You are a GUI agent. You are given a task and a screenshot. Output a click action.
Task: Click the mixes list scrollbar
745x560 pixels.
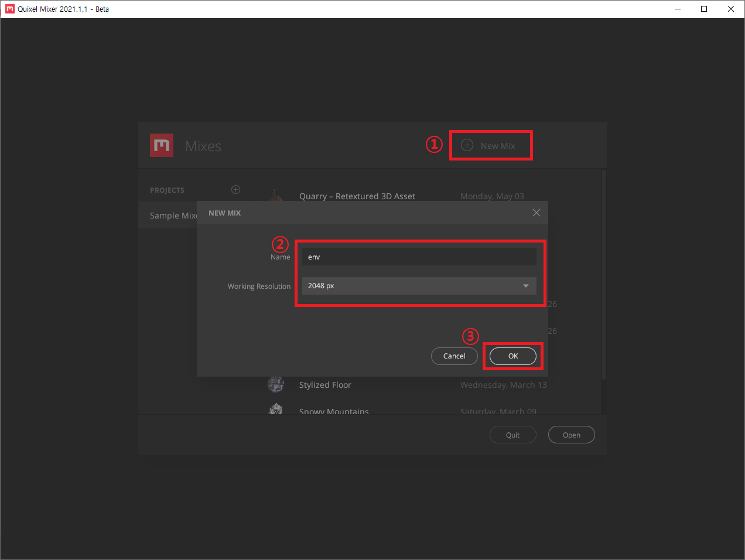(x=603, y=275)
